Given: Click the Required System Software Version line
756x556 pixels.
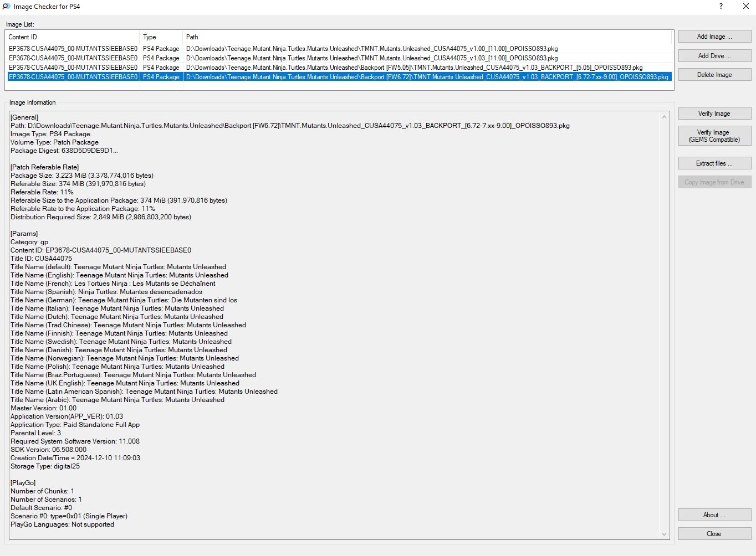Looking at the screenshot, I should (75, 441).
